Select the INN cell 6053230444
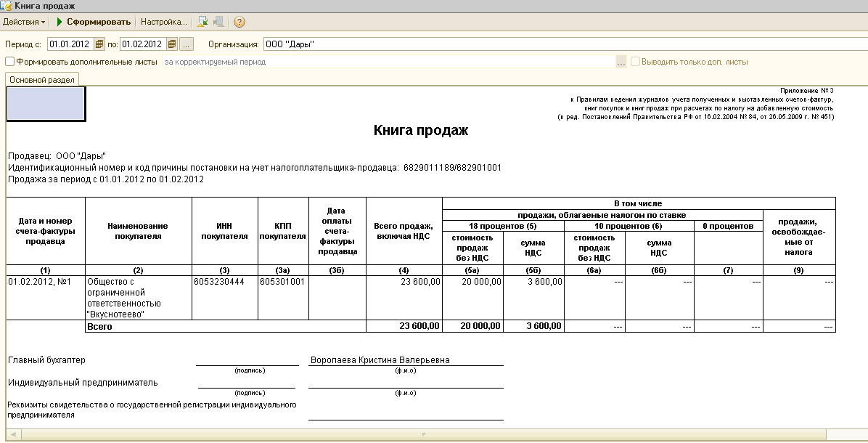 coord(225,298)
